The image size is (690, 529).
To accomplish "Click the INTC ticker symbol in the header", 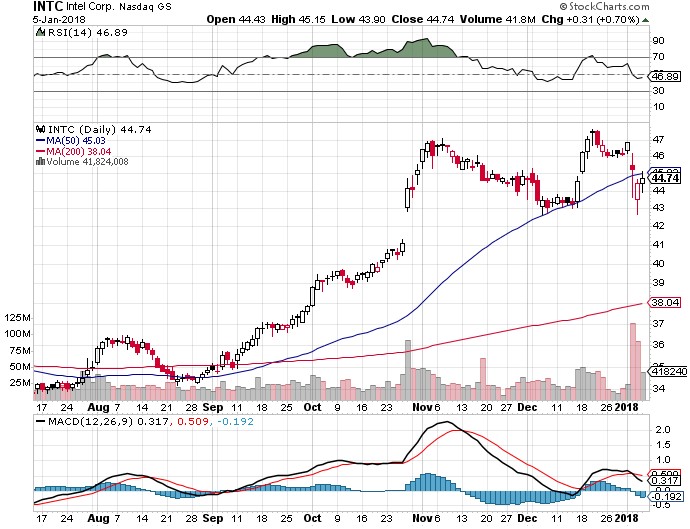I will point(48,6).
